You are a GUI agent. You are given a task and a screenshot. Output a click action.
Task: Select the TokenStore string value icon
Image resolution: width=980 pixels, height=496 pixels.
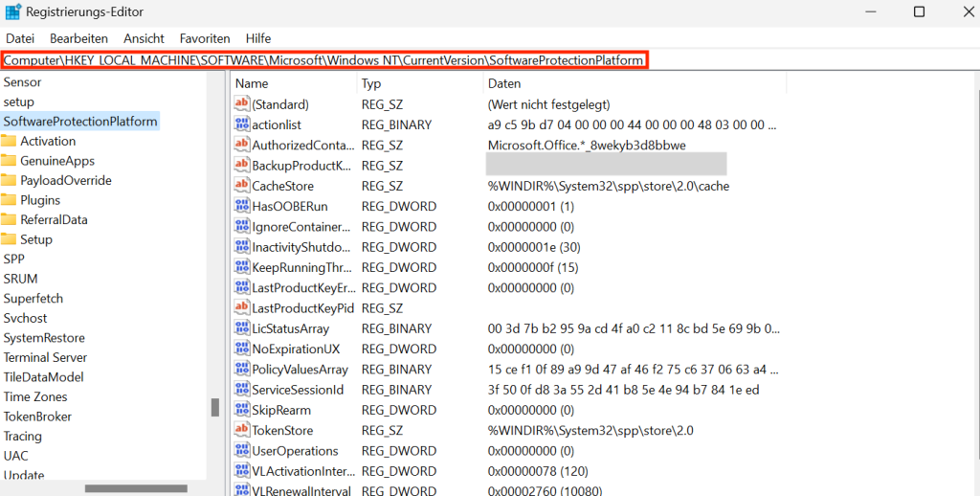(x=241, y=430)
